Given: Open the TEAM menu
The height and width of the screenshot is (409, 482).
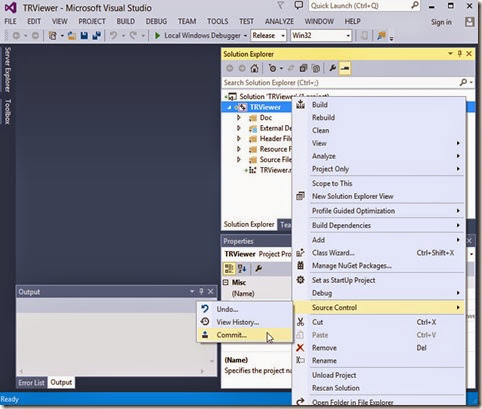Looking at the screenshot, I should point(187,21).
